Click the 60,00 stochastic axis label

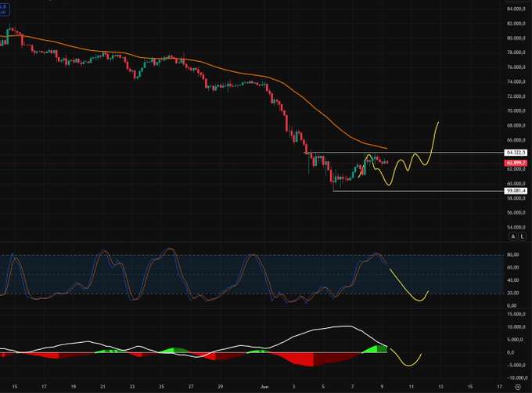pos(512,268)
